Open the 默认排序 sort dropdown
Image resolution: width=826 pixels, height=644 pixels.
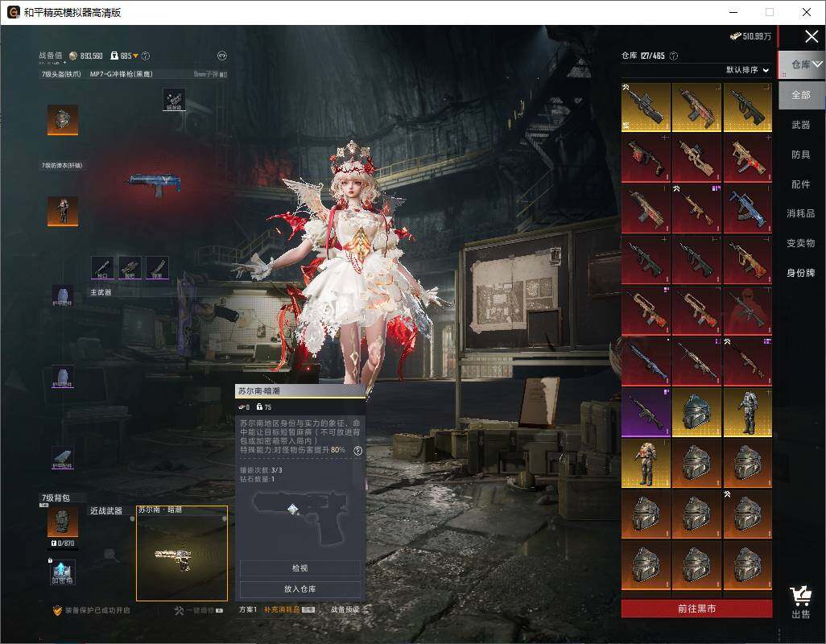coord(747,69)
